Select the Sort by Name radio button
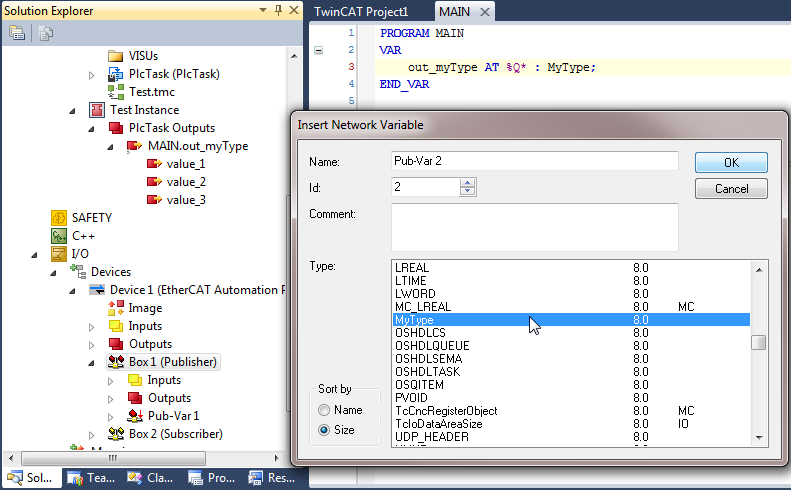The width and height of the screenshot is (791, 490). pos(324,410)
